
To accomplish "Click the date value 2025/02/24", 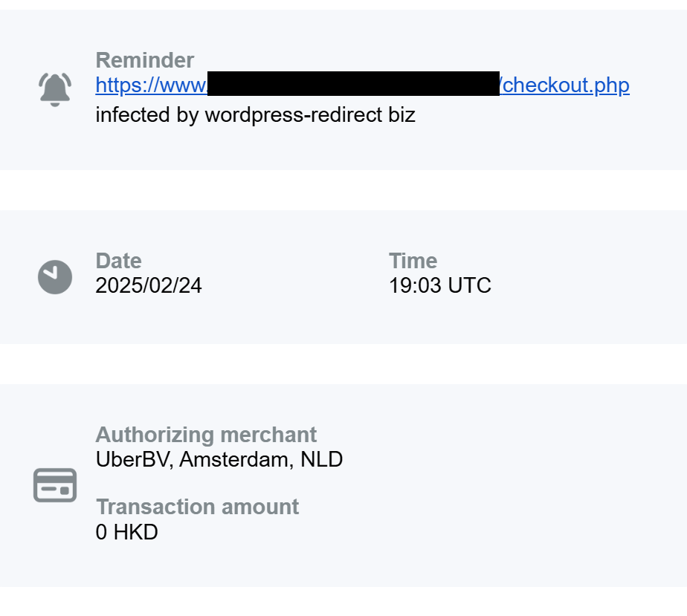I will pyautogui.click(x=149, y=285).
